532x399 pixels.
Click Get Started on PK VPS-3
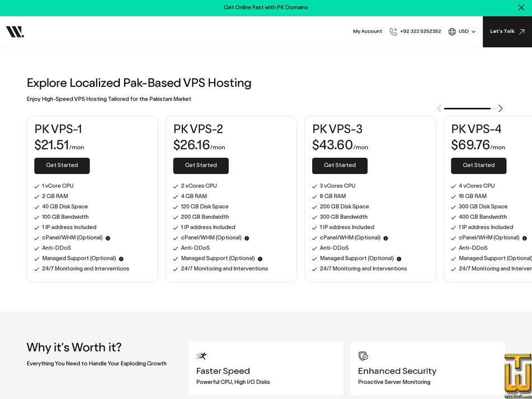340,166
